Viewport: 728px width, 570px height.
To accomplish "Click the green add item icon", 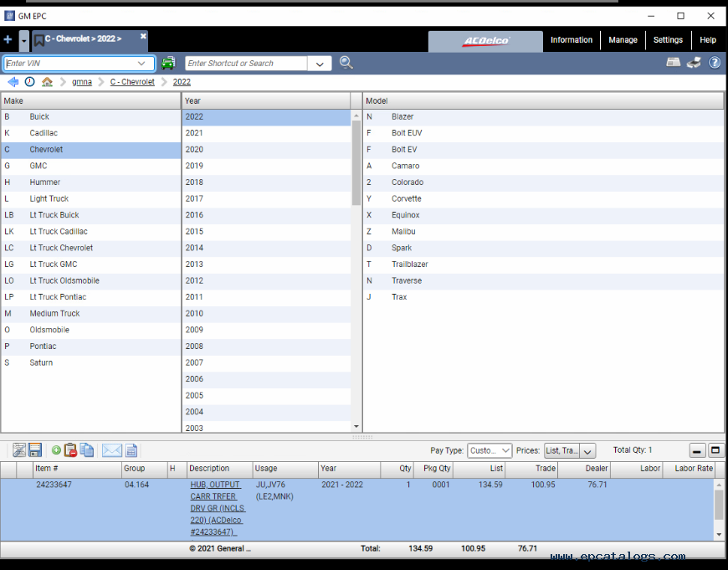I will click(56, 450).
